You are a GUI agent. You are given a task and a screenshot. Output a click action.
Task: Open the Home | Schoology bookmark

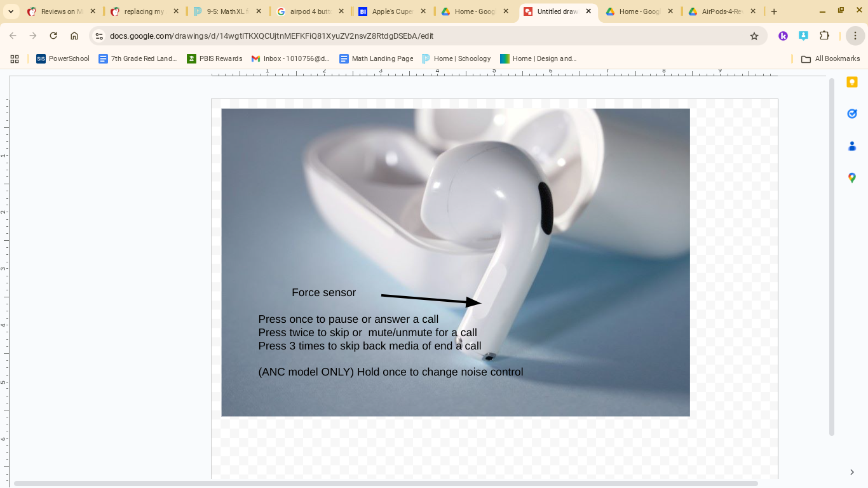coord(456,58)
